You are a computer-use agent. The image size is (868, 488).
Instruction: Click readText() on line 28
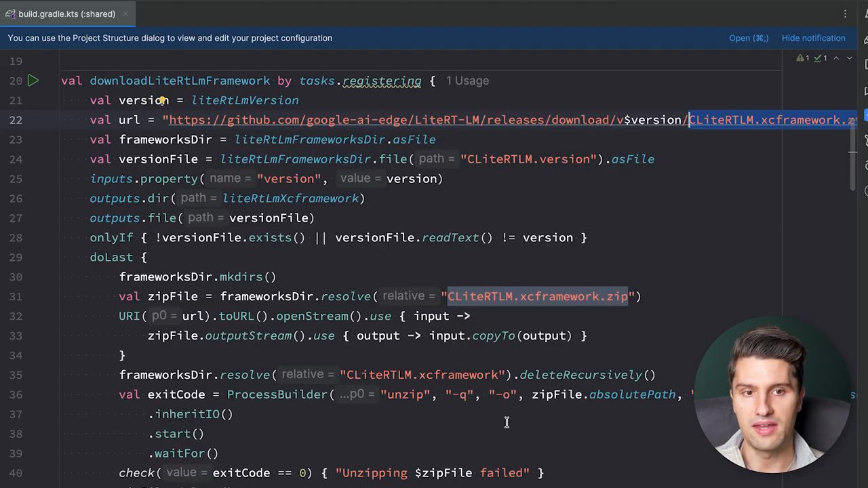click(x=457, y=238)
